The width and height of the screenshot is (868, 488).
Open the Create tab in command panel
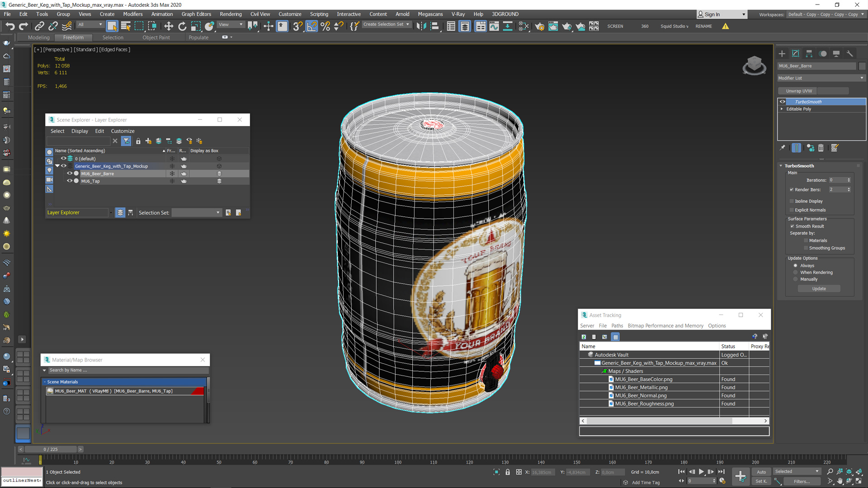point(782,53)
